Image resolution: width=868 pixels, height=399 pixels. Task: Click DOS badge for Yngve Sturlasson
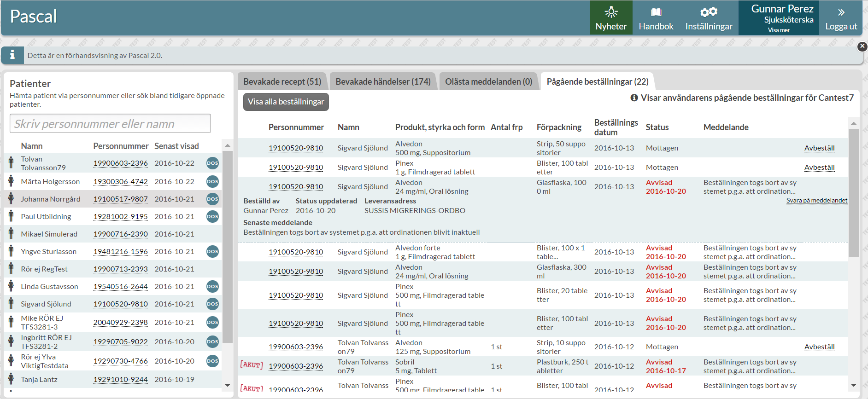[x=212, y=252]
